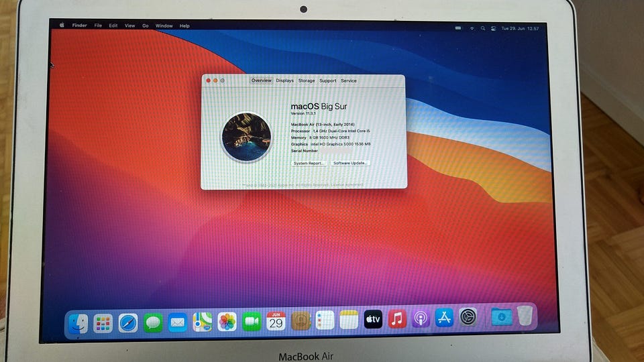
Task: Open the Apple menu
Action: 62,25
